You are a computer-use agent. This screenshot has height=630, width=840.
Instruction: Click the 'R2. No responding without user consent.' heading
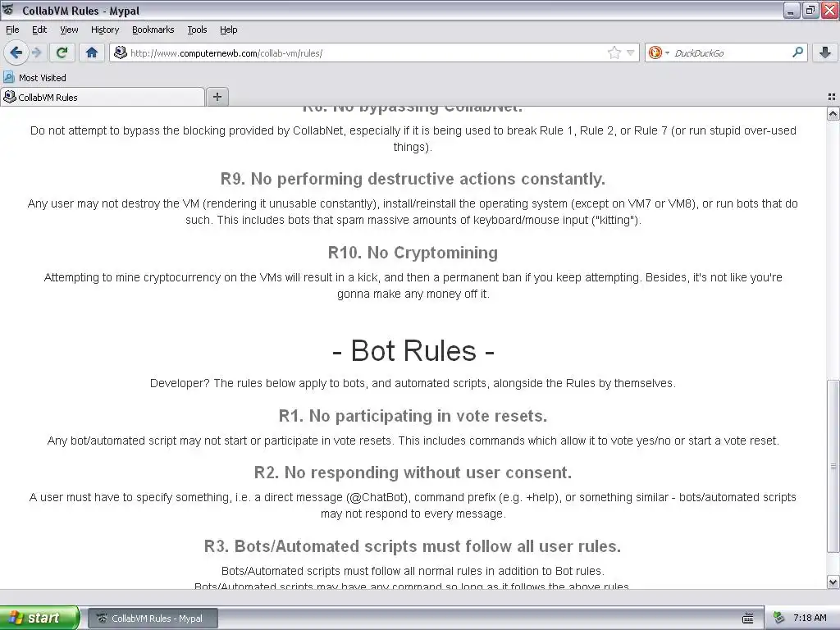pos(413,472)
